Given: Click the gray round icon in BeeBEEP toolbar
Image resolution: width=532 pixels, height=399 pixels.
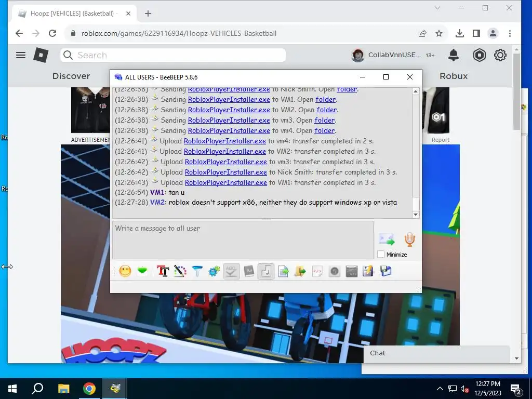Looking at the screenshot, I should 335,271.
